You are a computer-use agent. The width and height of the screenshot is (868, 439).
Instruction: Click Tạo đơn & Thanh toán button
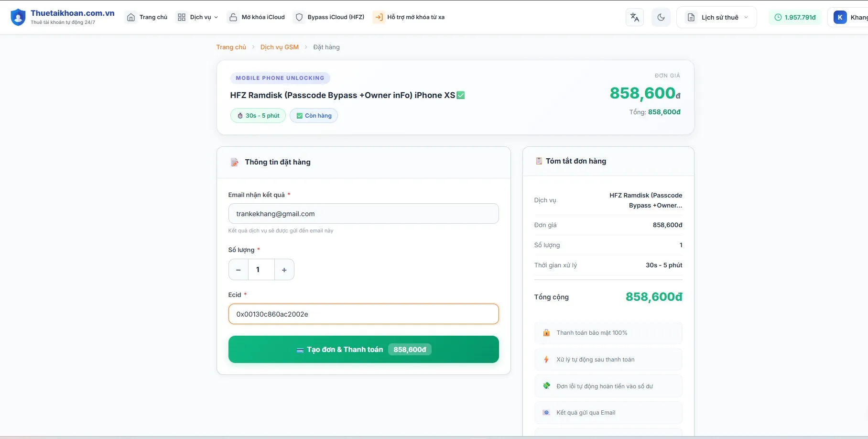click(x=363, y=350)
